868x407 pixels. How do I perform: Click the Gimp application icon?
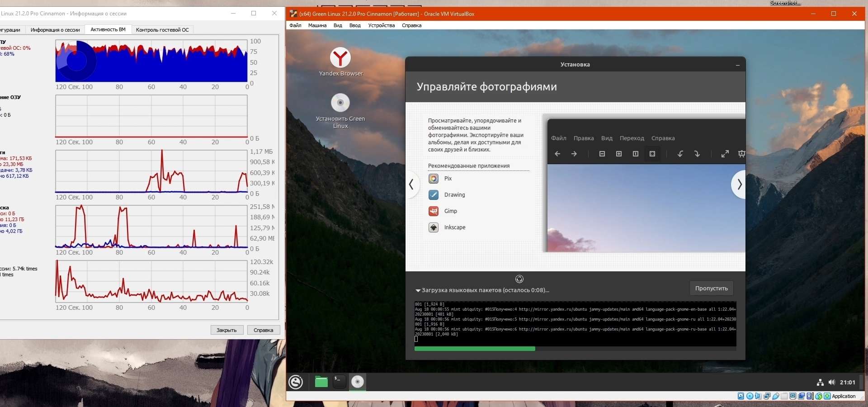pyautogui.click(x=434, y=211)
